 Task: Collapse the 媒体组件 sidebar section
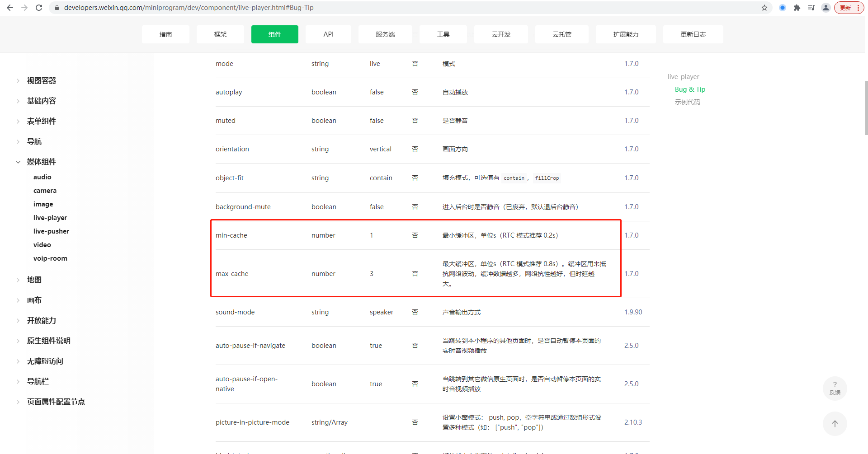[42, 162]
